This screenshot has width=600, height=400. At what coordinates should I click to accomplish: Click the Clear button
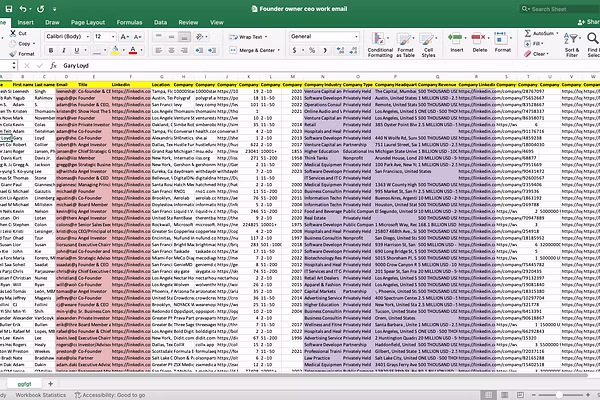(x=535, y=54)
